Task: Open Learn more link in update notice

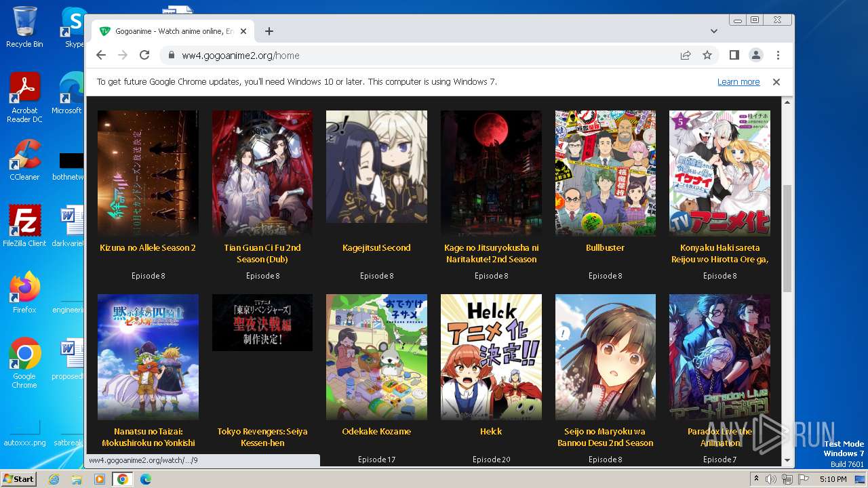Action: click(738, 82)
